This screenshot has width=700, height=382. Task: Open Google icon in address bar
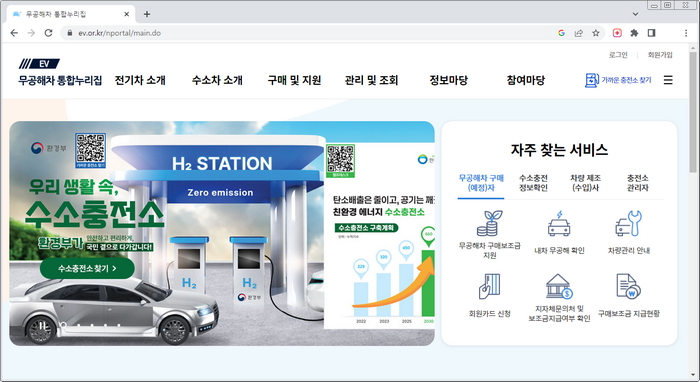561,33
